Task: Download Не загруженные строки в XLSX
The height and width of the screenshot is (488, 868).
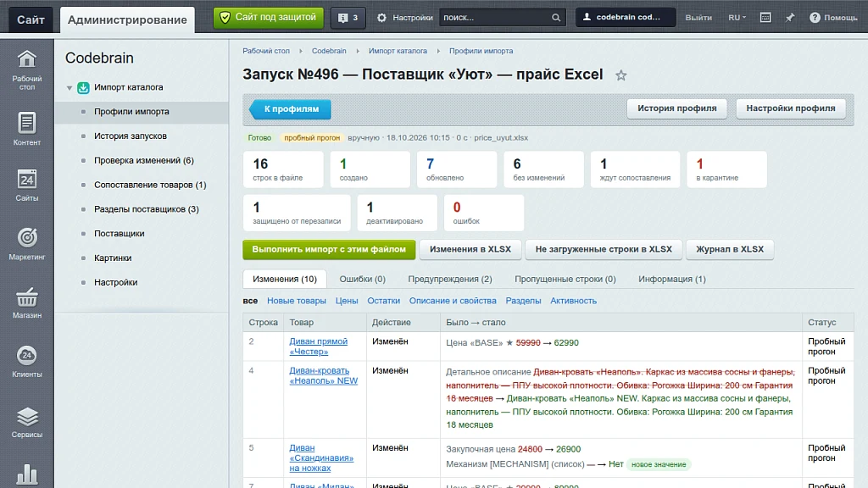Action: pyautogui.click(x=604, y=250)
